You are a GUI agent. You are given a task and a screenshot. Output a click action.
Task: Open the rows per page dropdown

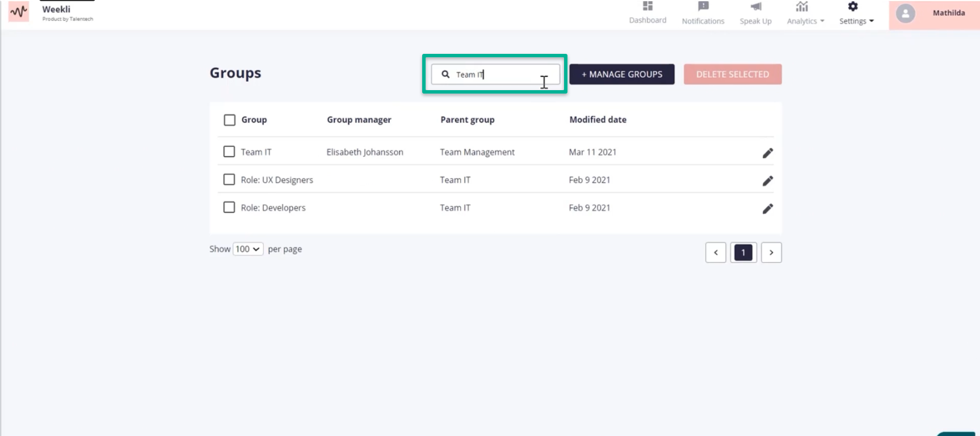tap(248, 249)
